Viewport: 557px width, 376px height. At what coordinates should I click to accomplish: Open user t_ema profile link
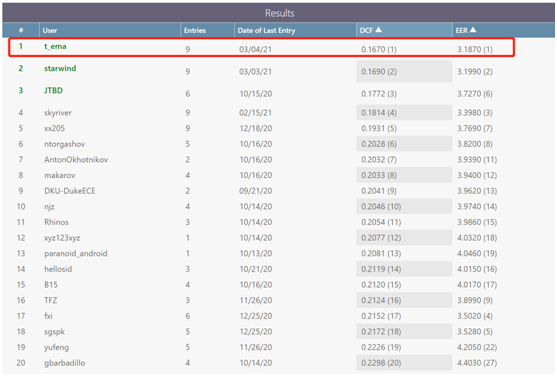point(55,46)
